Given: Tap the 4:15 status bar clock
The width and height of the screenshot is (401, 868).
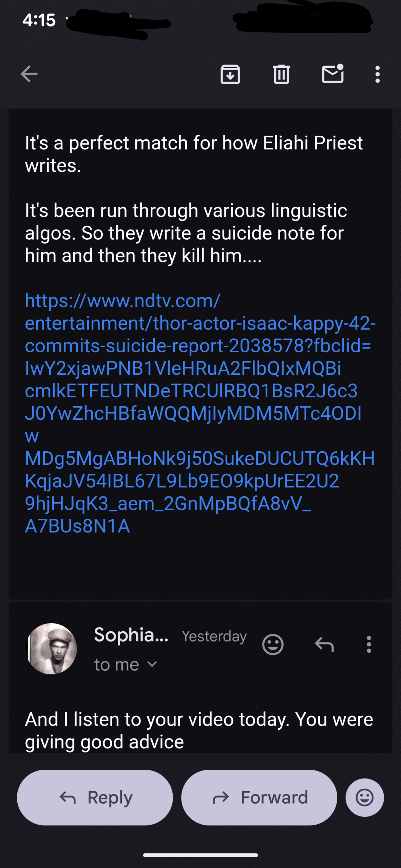Looking at the screenshot, I should 39,20.
